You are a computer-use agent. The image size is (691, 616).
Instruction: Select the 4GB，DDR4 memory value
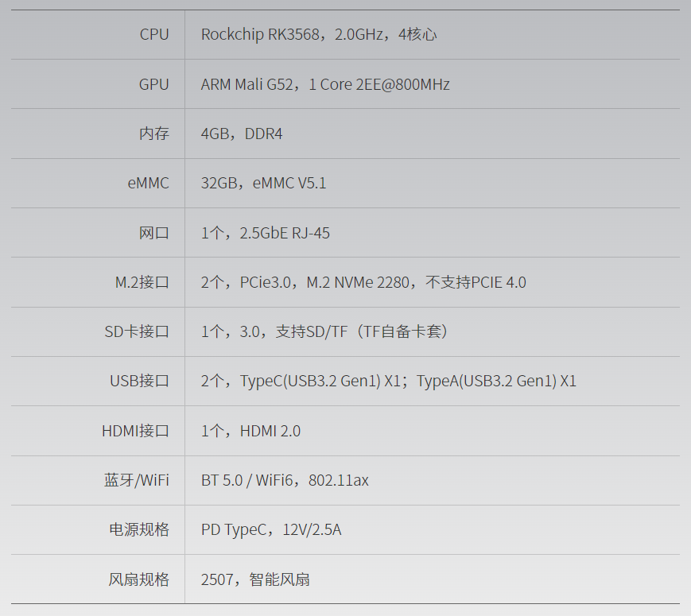coord(242,134)
